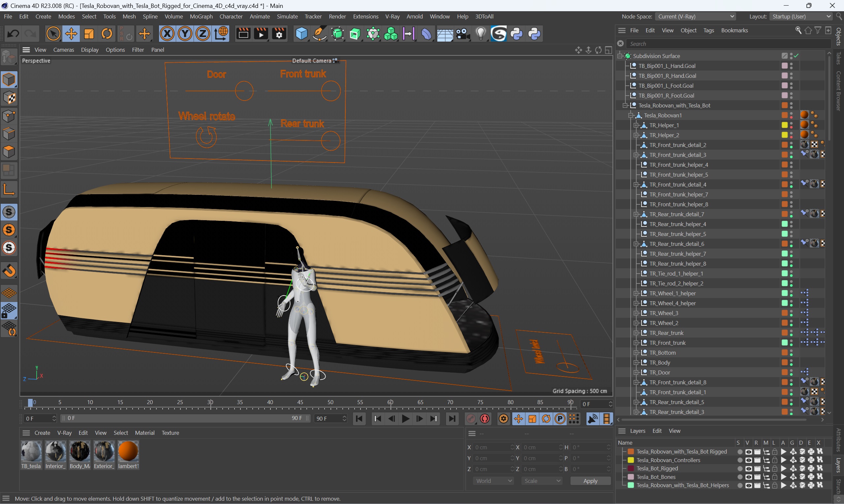The height and width of the screenshot is (504, 844).
Task: Toggle Z axis lock
Action: 203,34
